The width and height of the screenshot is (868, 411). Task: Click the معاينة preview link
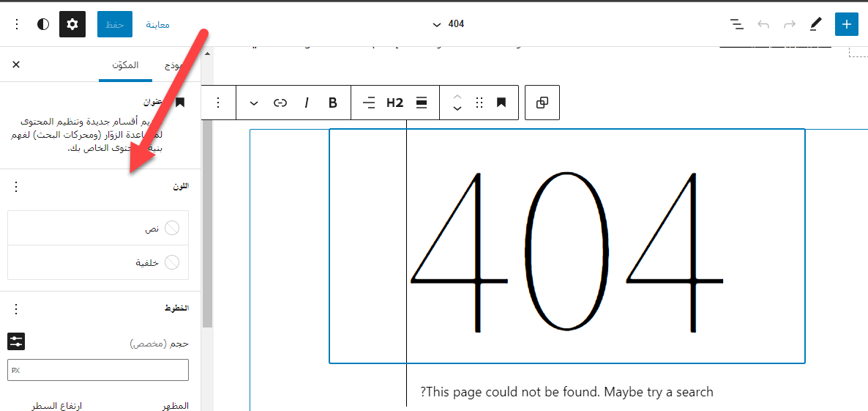[x=157, y=24]
